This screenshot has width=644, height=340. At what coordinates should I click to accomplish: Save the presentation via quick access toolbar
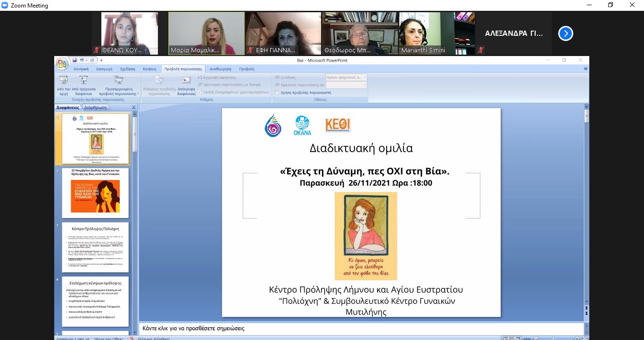pyautogui.click(x=74, y=60)
